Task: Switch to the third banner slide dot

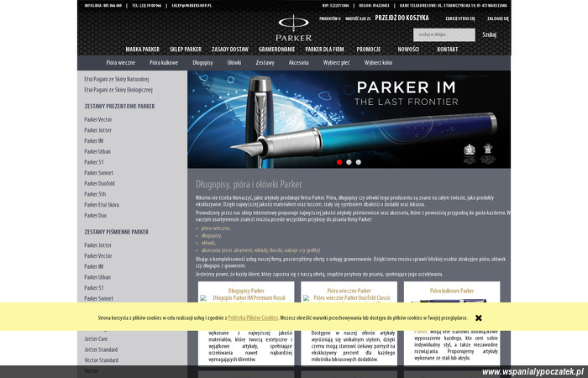Action: click(x=359, y=162)
